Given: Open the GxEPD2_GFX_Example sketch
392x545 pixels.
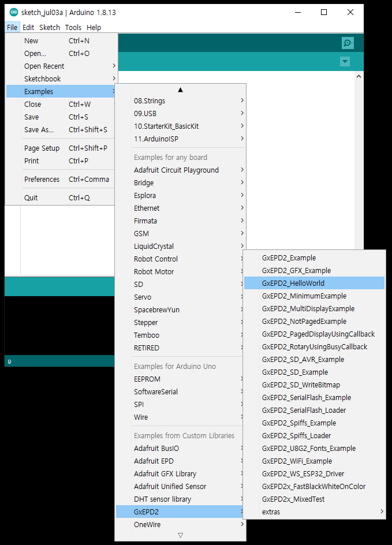Looking at the screenshot, I should 315,270.
